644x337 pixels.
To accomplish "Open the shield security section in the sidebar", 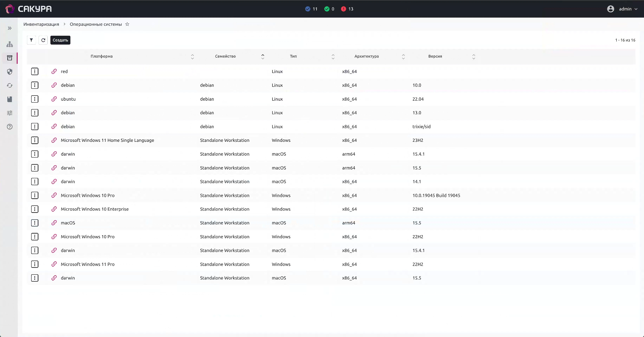I will (x=10, y=72).
